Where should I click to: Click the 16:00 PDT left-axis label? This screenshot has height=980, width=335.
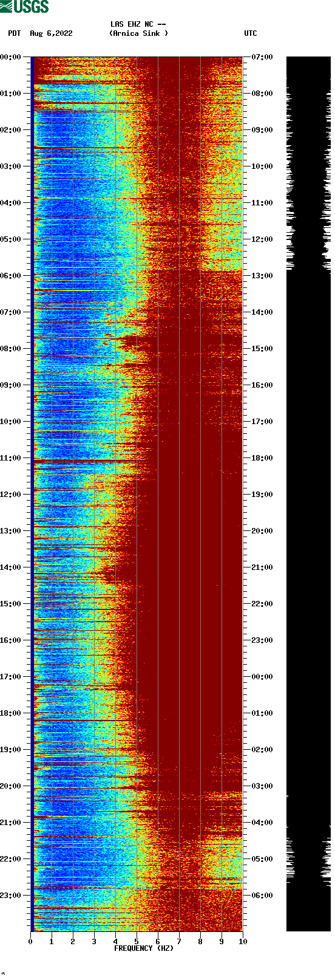(11, 640)
